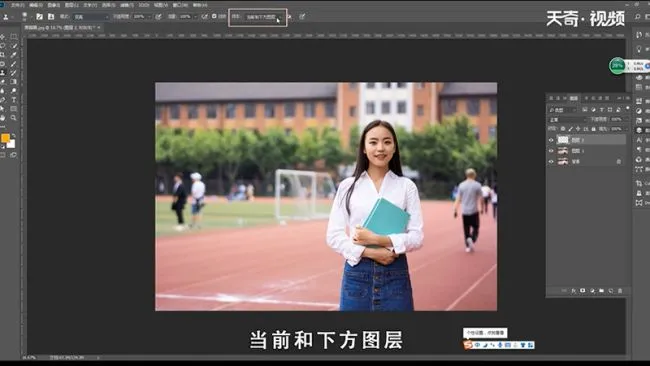650x366 pixels.
Task: Toggle airbrush build-up effect
Action: pyautogui.click(x=204, y=17)
